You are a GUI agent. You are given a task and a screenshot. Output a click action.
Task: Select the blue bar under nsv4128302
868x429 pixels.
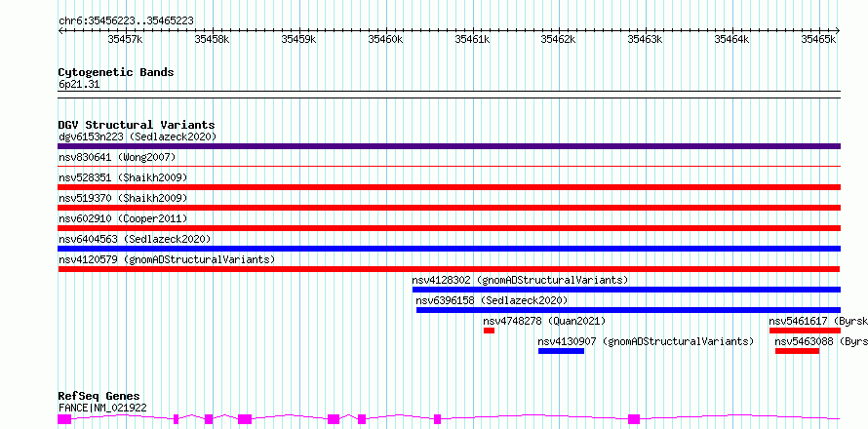pyautogui.click(x=626, y=290)
